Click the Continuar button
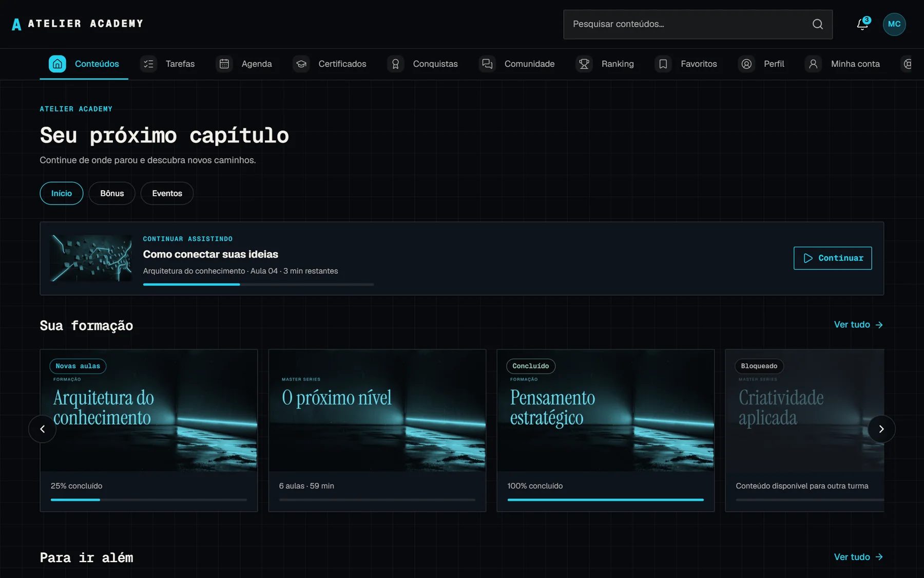 (833, 258)
